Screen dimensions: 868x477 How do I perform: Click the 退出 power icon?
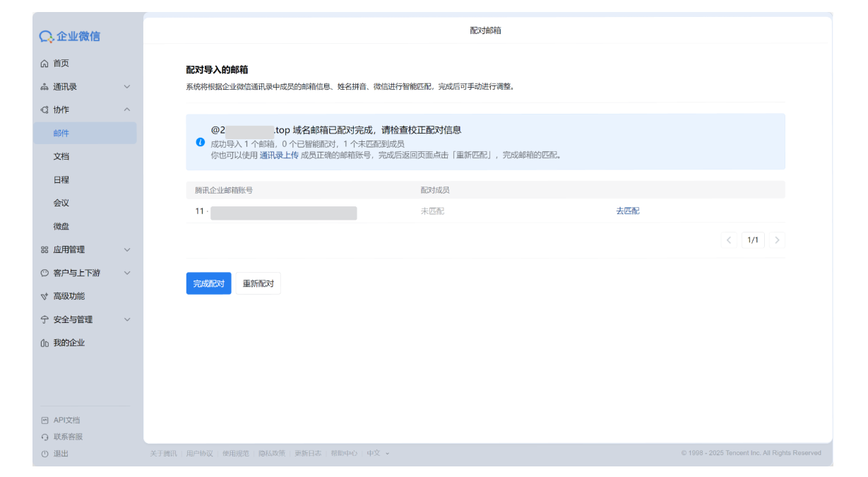coord(44,454)
